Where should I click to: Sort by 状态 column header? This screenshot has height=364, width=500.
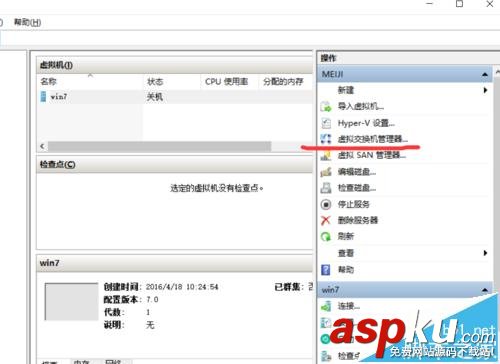[155, 81]
